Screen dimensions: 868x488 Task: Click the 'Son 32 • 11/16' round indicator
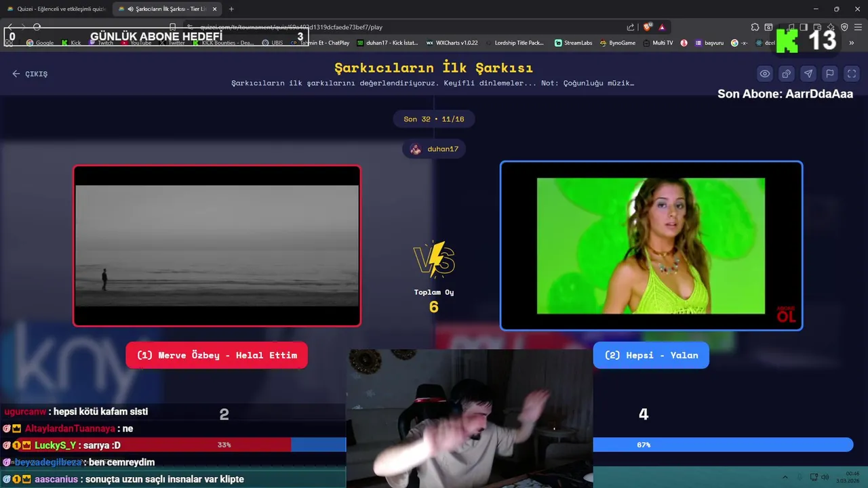(434, 119)
